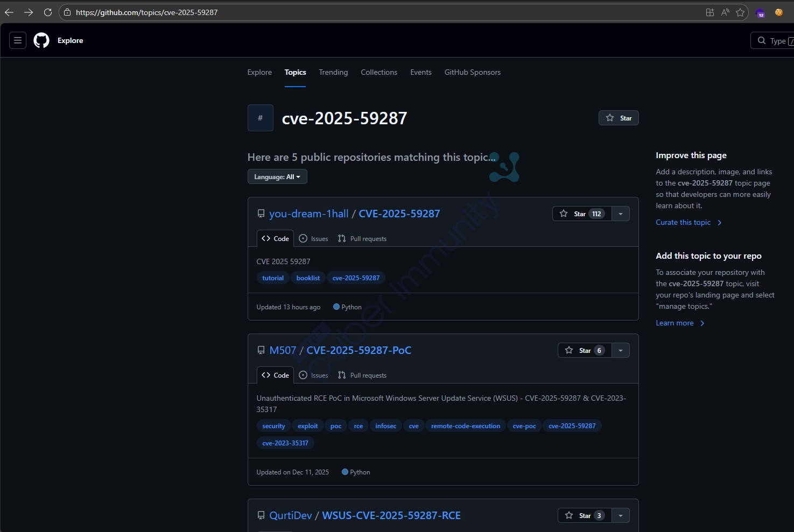Click the lock icon in address bar
This screenshot has width=794, height=532.
coord(67,12)
